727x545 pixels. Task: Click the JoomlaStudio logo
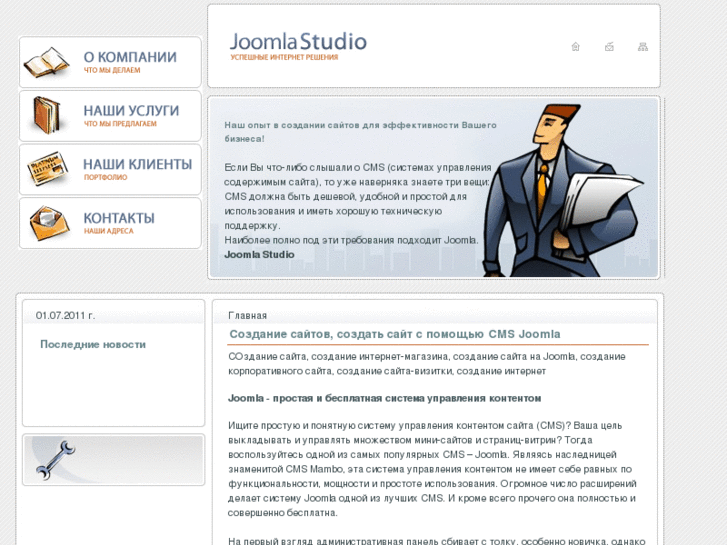coord(297,45)
